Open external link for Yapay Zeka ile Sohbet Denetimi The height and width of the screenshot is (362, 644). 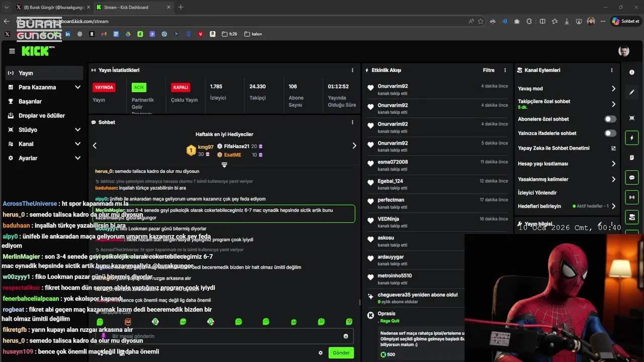[x=613, y=148]
